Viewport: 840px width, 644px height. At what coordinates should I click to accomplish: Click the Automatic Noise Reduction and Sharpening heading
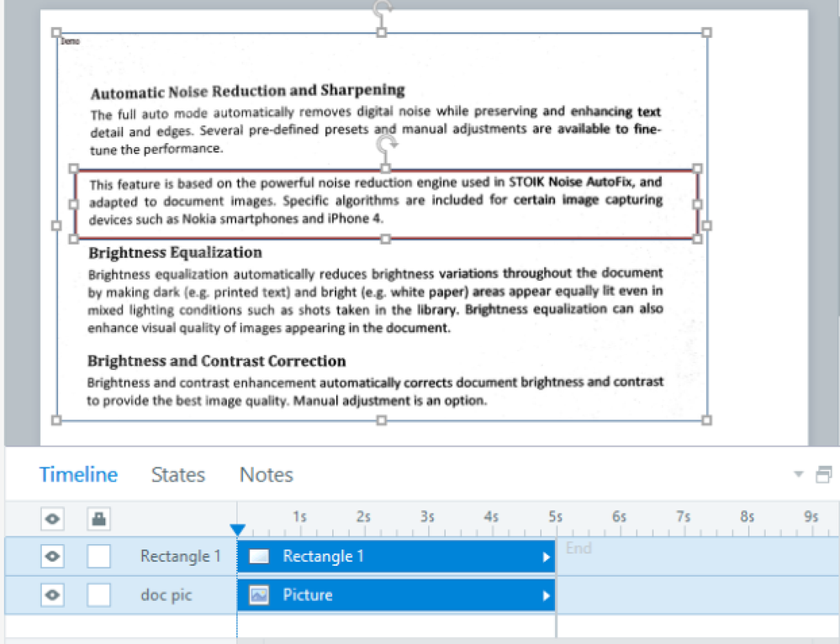coord(247,91)
